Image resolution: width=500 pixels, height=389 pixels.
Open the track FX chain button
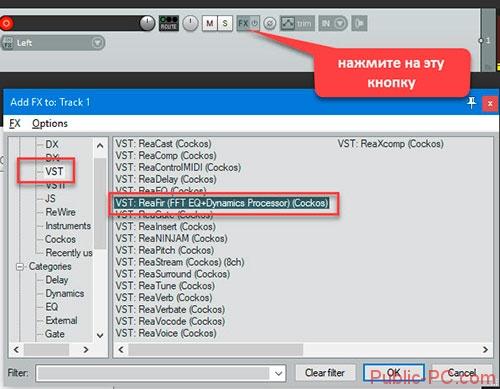pos(243,23)
